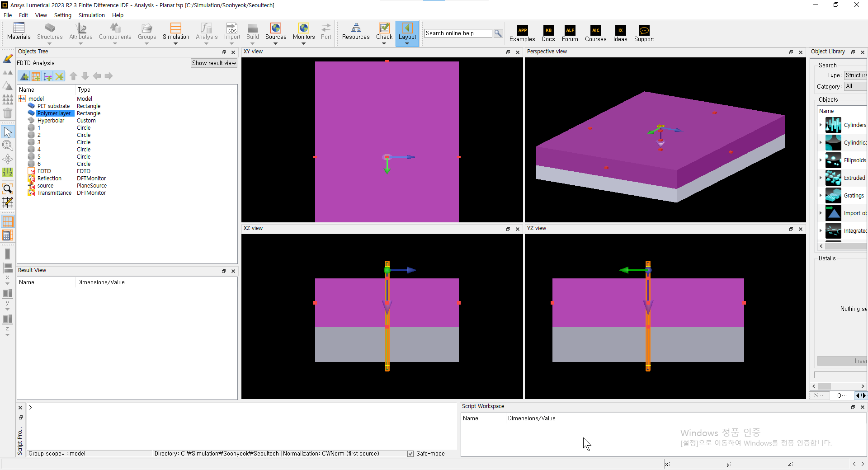868x470 pixels.
Task: Select the Transmittance monitor in tree
Action: (54, 193)
